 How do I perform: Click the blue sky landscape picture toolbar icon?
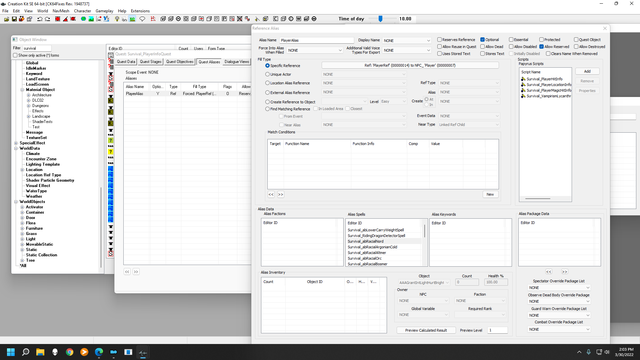(91, 19)
